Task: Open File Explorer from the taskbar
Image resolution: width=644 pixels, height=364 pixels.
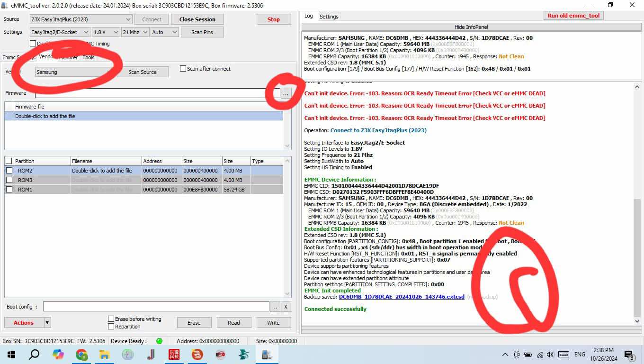Action: pos(104,355)
